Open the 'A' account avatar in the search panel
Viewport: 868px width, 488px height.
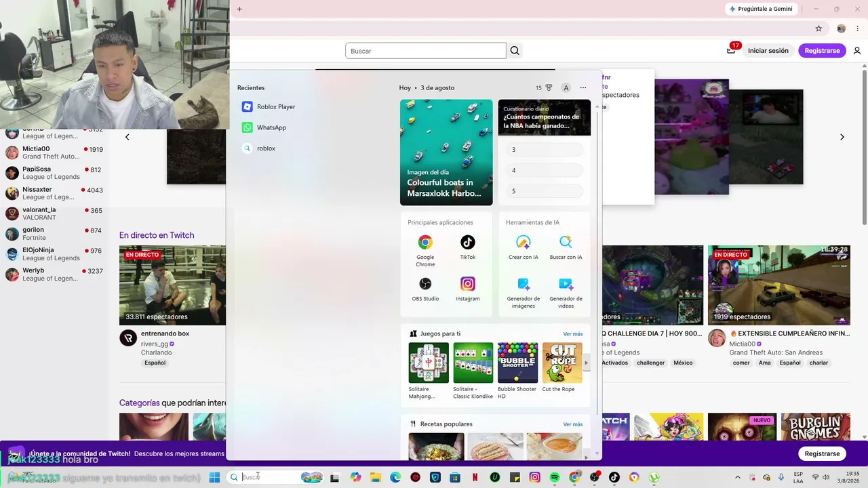566,87
